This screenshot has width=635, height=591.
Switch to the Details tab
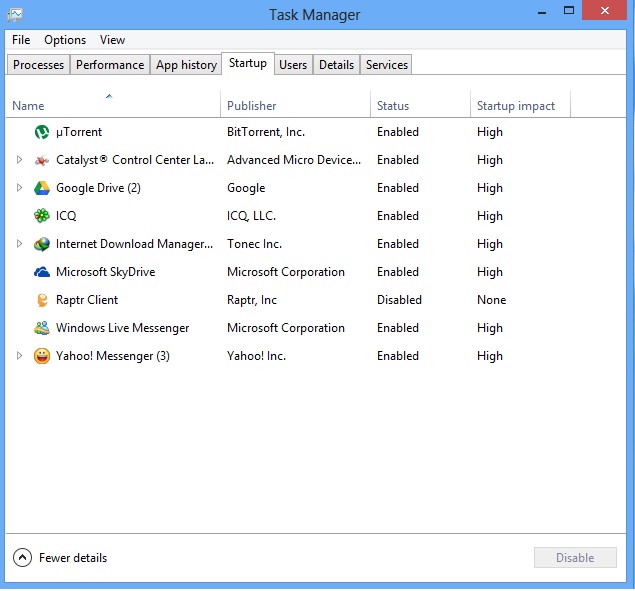337,65
